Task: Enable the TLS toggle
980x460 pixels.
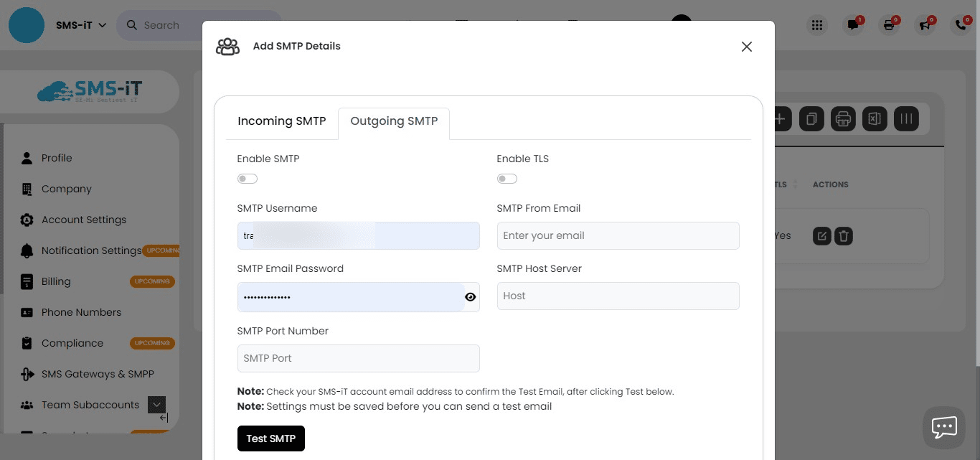Action: coord(507,178)
